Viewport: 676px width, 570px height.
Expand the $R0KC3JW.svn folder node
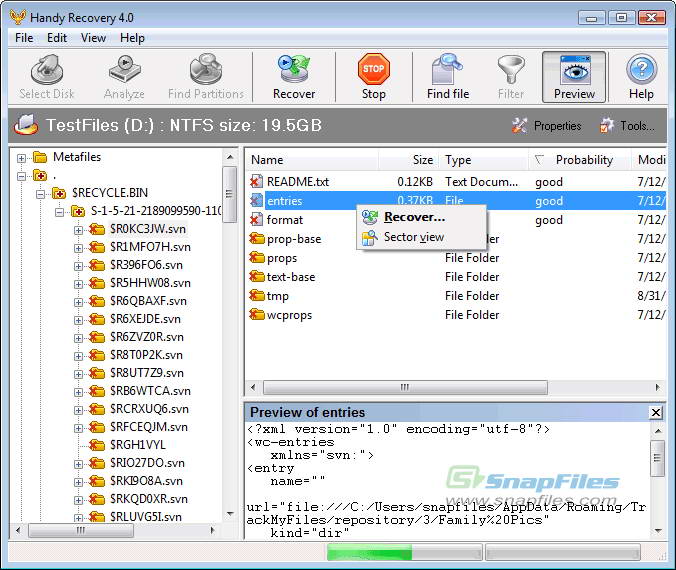coord(78,230)
